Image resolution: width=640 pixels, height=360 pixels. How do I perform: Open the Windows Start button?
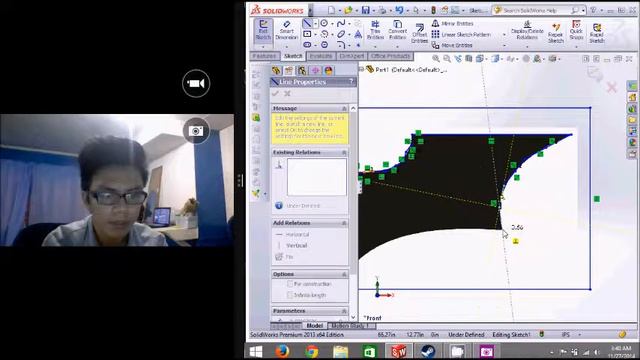(x=256, y=351)
